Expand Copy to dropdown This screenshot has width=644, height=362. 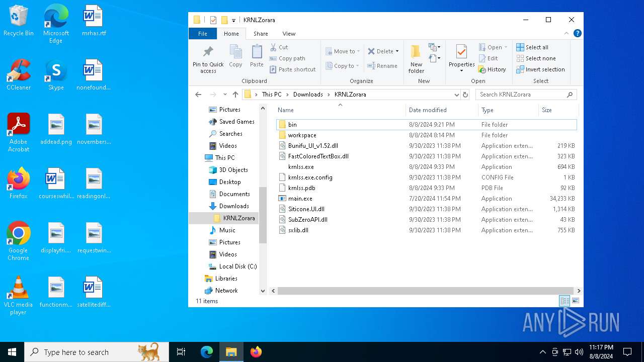tap(358, 66)
